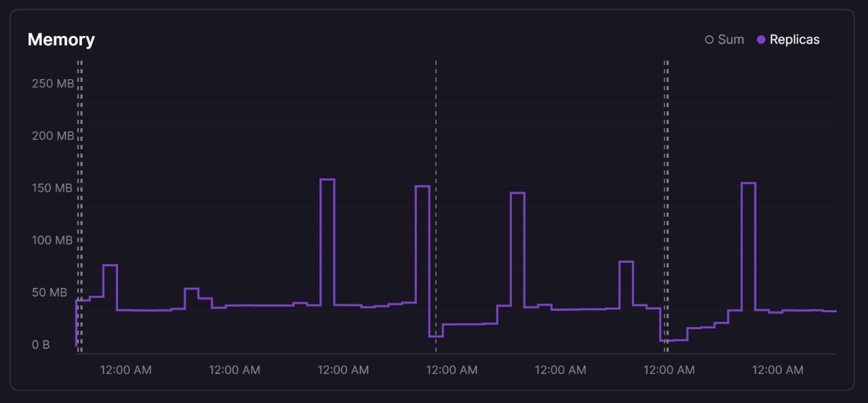Inspect the low dip after the middle dashed marker

[436, 336]
